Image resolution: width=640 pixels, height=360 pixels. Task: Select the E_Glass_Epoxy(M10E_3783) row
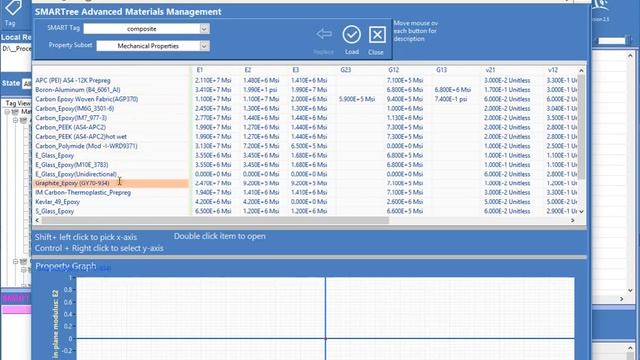click(x=71, y=165)
